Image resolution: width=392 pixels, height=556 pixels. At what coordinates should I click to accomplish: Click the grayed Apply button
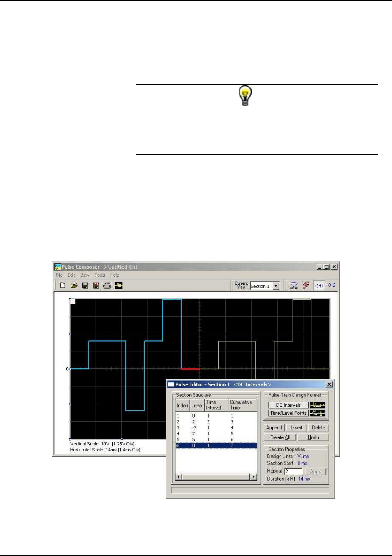click(x=316, y=472)
